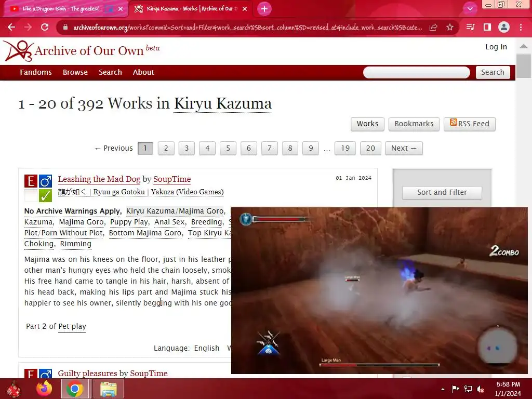
Task: Click the Search button beside the search field
Action: click(493, 72)
